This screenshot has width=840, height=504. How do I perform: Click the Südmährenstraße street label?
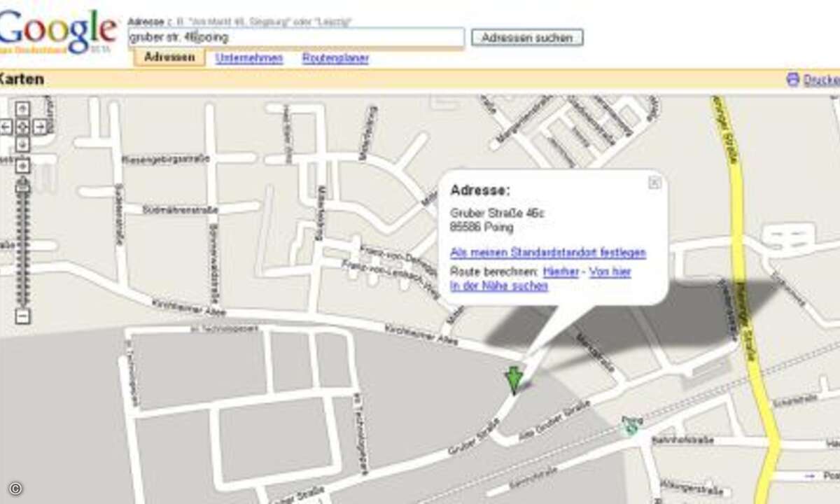coord(180,209)
